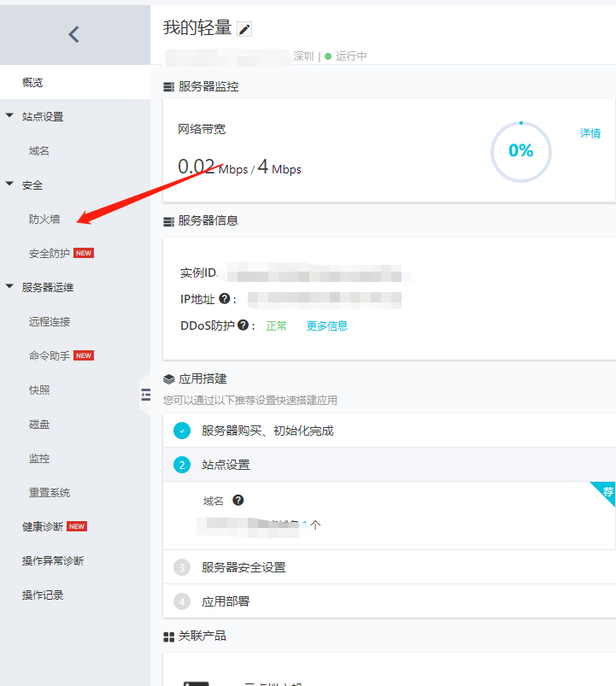Click the step 4 number badge
The height and width of the screenshot is (686, 616).
coord(182,601)
